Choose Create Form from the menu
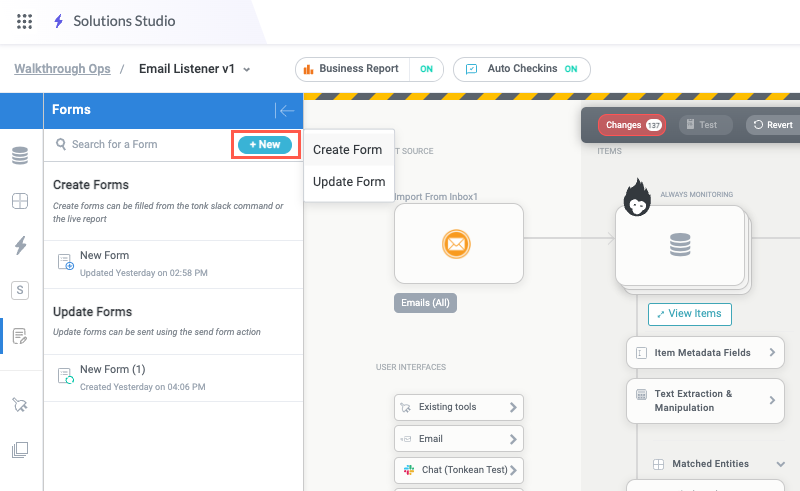800x491 pixels. click(x=348, y=150)
